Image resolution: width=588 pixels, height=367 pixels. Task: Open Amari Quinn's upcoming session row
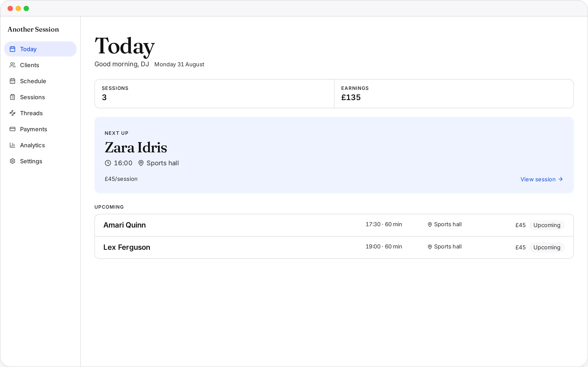pyautogui.click(x=334, y=225)
